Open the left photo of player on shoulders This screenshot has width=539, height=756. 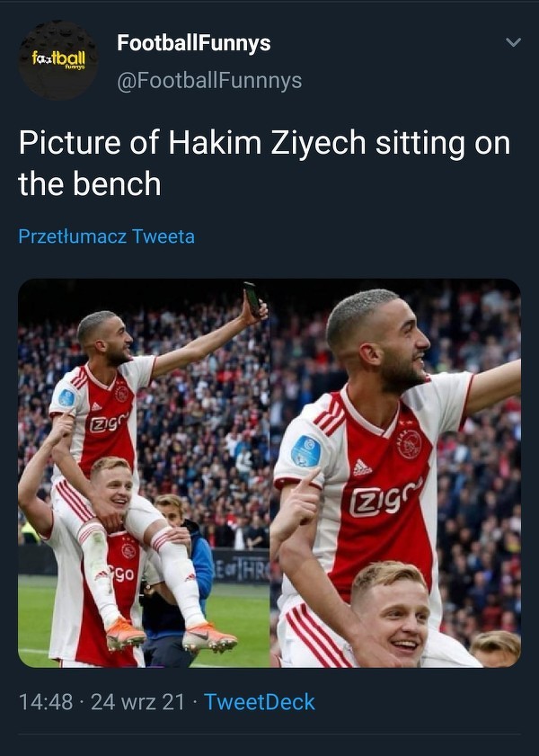click(x=144, y=473)
